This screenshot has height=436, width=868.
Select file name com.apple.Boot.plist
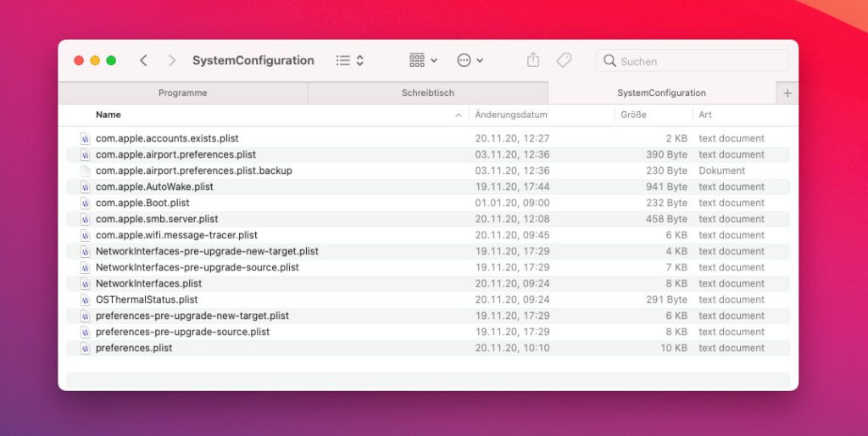coord(142,203)
